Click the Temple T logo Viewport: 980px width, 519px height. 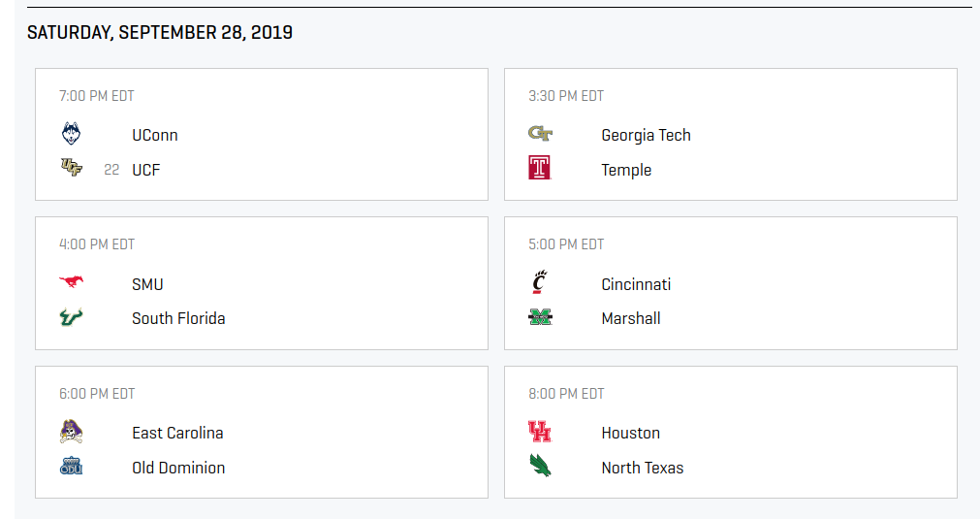coord(539,168)
